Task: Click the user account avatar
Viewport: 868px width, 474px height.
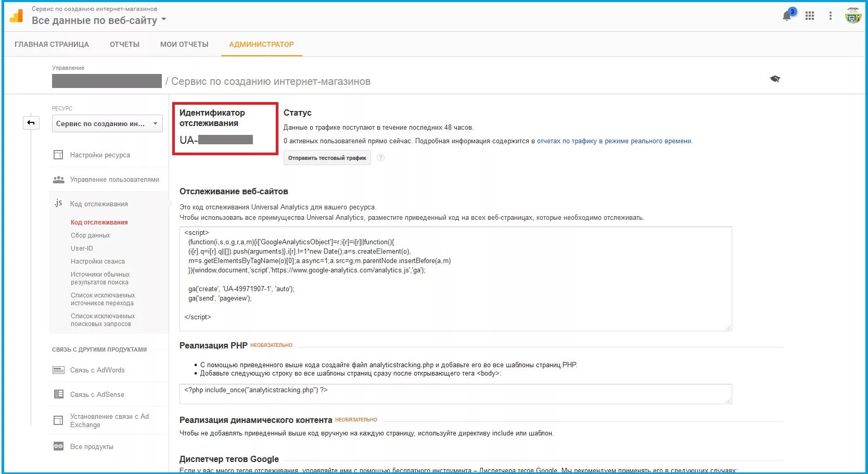Action: tap(853, 16)
